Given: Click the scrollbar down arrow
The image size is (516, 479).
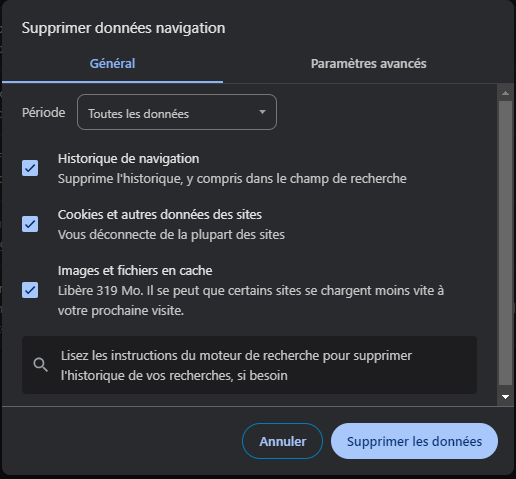Looking at the screenshot, I should pyautogui.click(x=505, y=397).
